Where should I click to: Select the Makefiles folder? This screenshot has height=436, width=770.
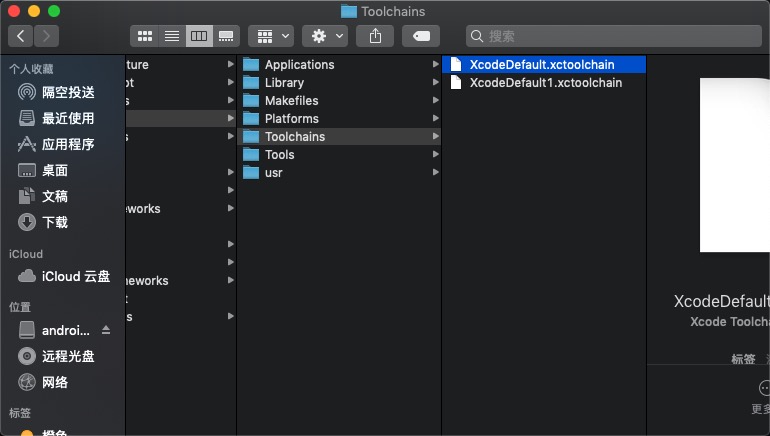pyautogui.click(x=339, y=100)
